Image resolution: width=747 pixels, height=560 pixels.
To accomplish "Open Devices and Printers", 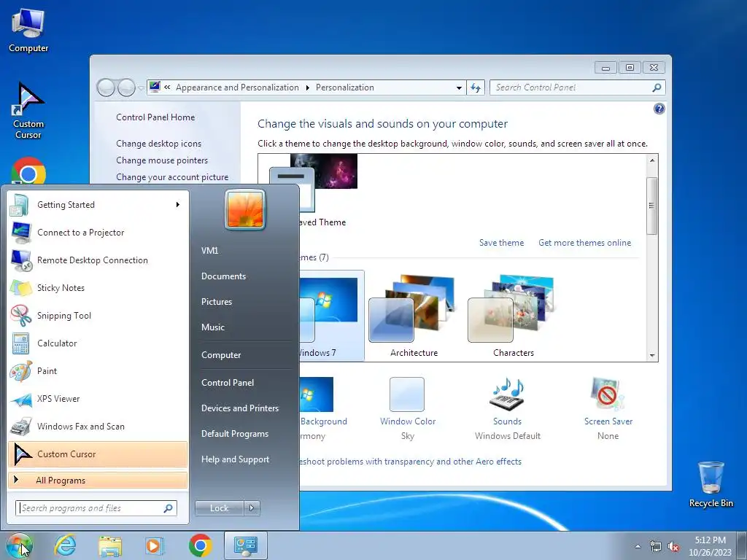I will point(239,408).
